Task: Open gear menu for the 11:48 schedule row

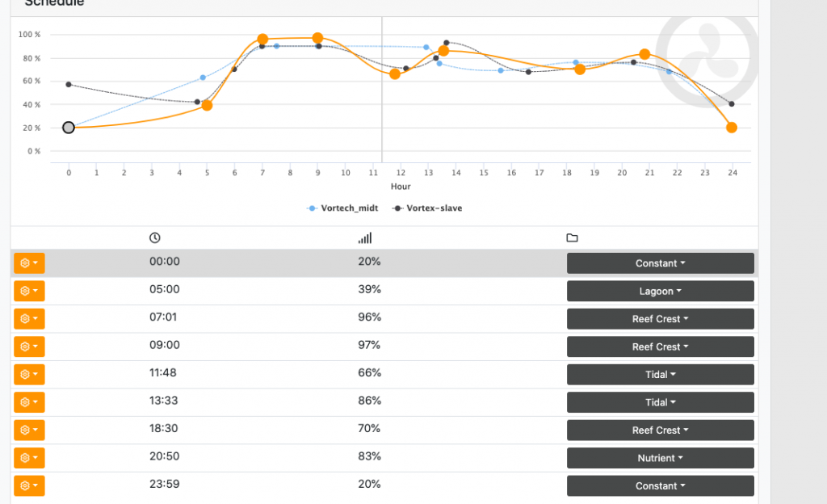Action: point(29,375)
